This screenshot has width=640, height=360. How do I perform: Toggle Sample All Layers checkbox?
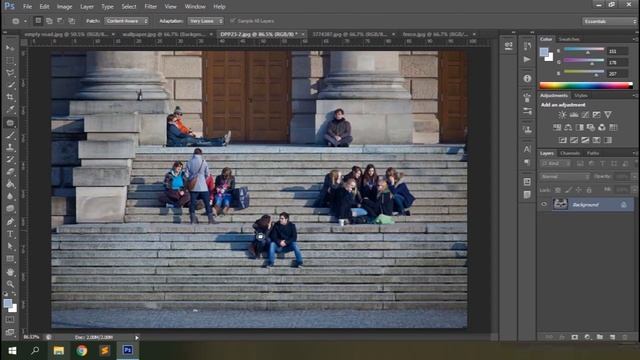point(233,21)
